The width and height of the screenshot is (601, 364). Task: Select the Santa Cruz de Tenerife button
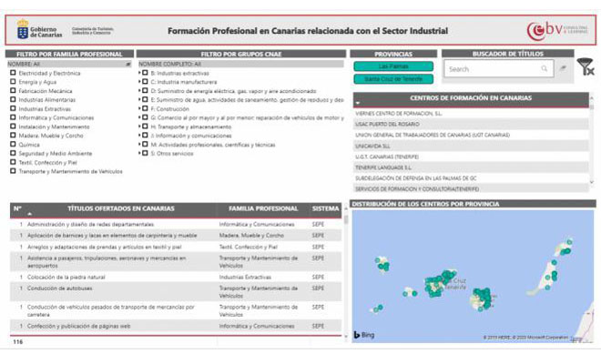coord(393,79)
